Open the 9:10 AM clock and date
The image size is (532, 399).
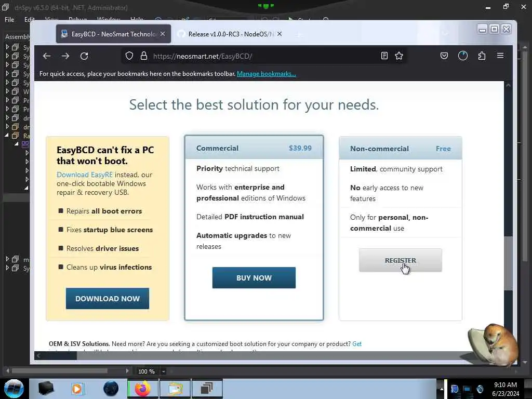click(x=506, y=389)
